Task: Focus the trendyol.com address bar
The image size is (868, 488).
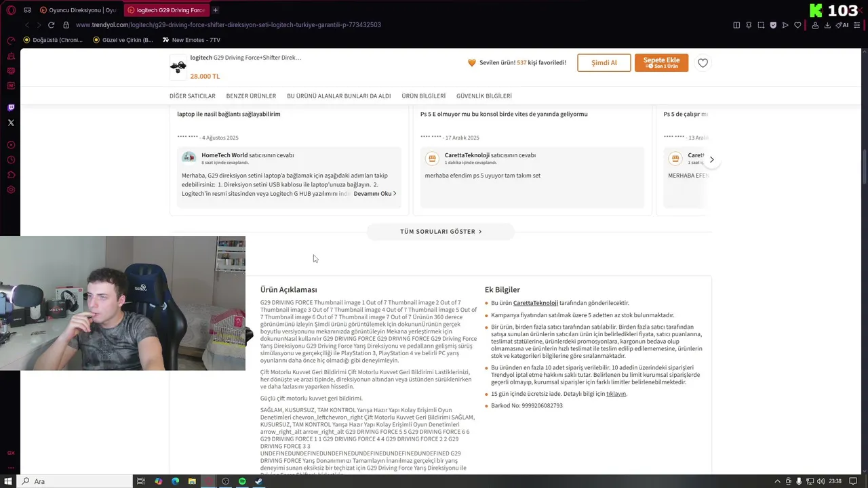Action: 228,25
